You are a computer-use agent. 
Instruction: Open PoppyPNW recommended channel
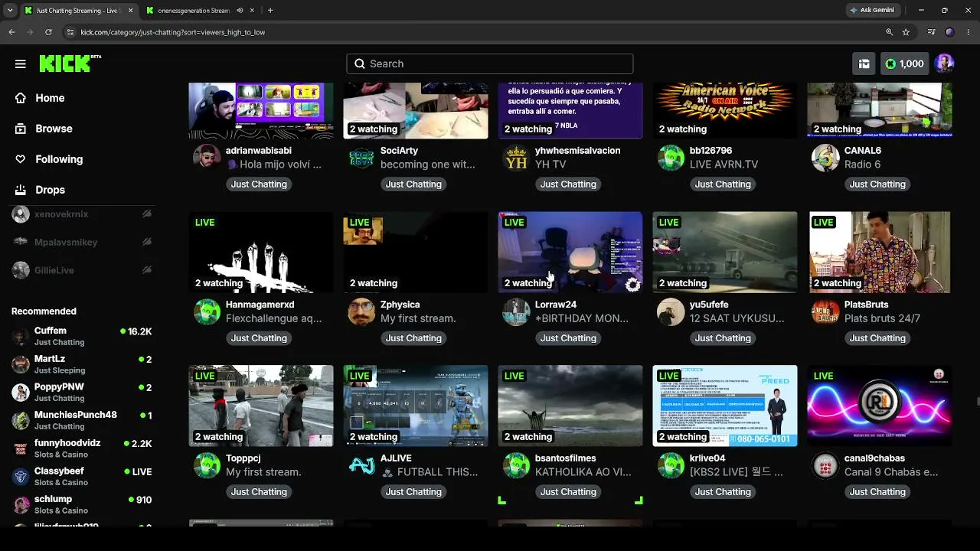[x=82, y=393]
